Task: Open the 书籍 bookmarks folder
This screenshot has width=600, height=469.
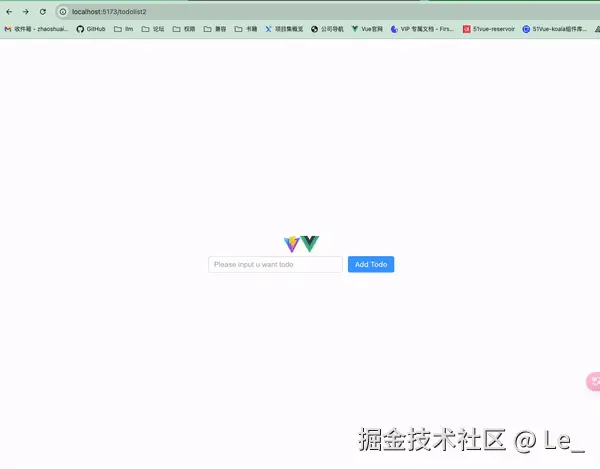Action: 246,29
